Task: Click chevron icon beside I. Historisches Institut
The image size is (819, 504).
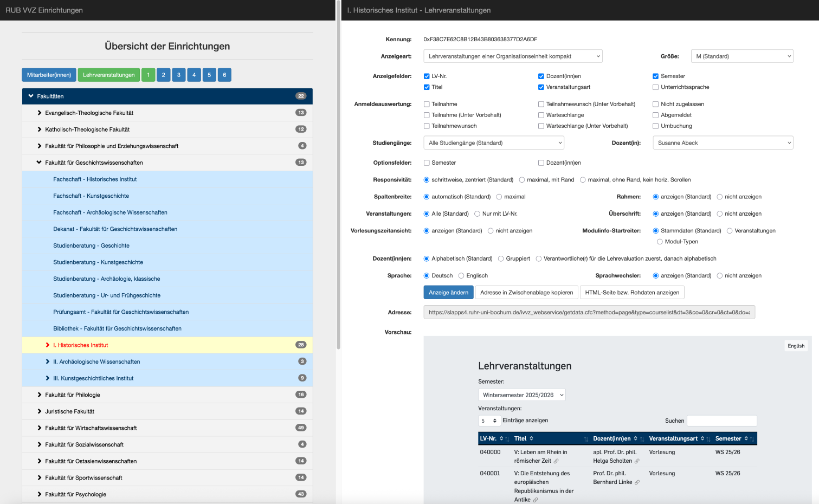Action: (48, 345)
